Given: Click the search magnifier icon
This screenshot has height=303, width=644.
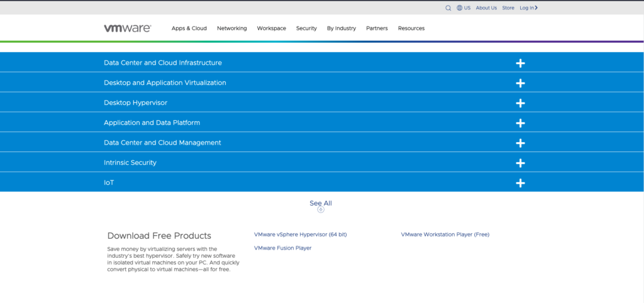Looking at the screenshot, I should click(448, 8).
